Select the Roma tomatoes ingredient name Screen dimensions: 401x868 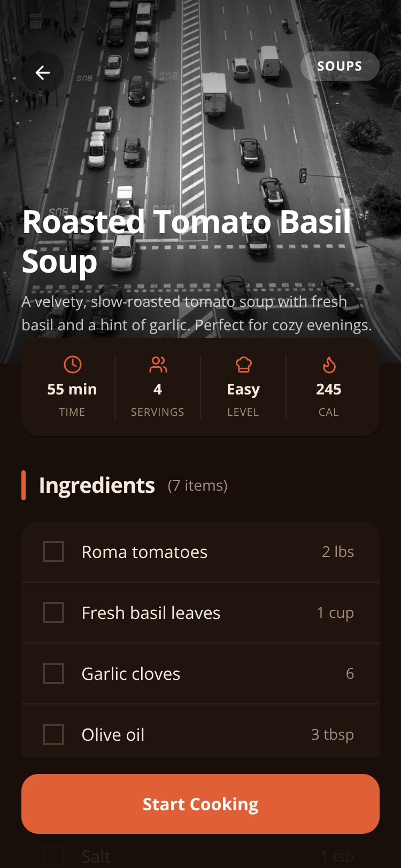point(144,552)
